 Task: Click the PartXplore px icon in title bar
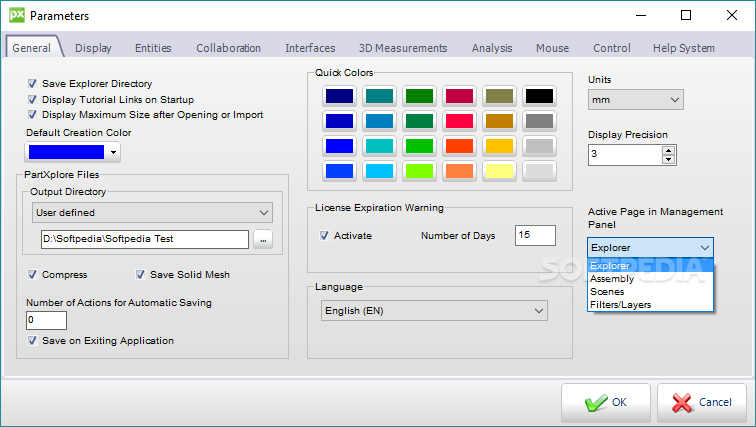(17, 15)
